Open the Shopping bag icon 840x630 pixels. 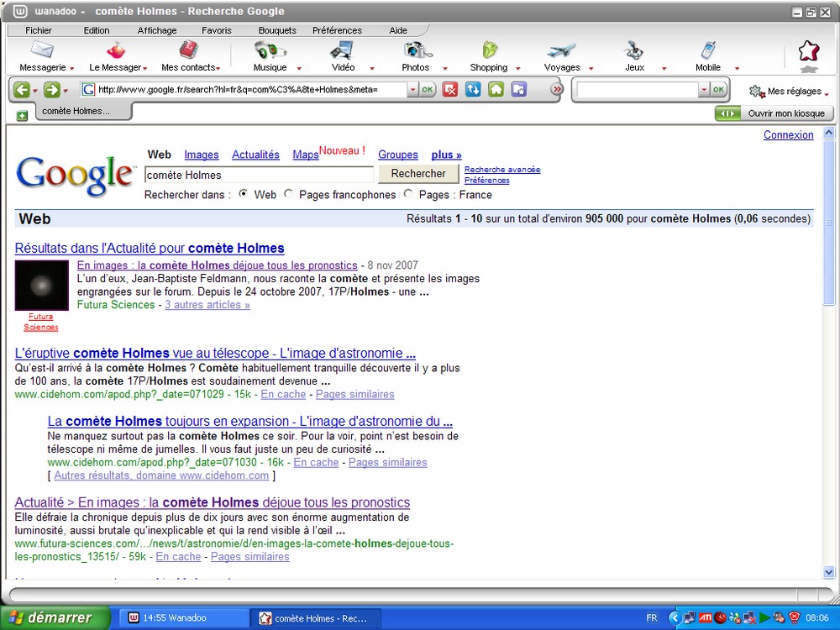coord(490,50)
